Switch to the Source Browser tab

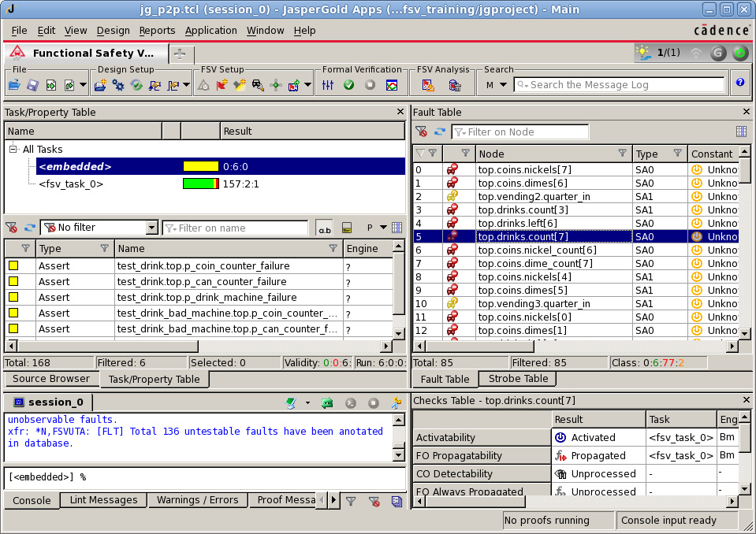(51, 379)
